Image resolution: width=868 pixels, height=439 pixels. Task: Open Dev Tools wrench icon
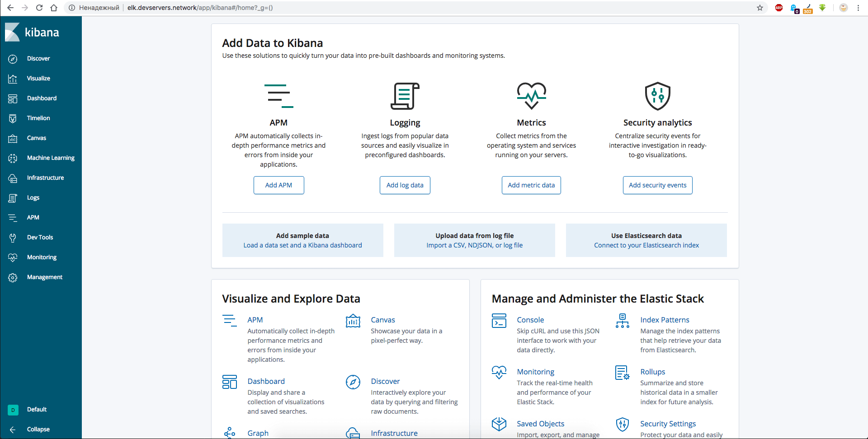coord(13,238)
